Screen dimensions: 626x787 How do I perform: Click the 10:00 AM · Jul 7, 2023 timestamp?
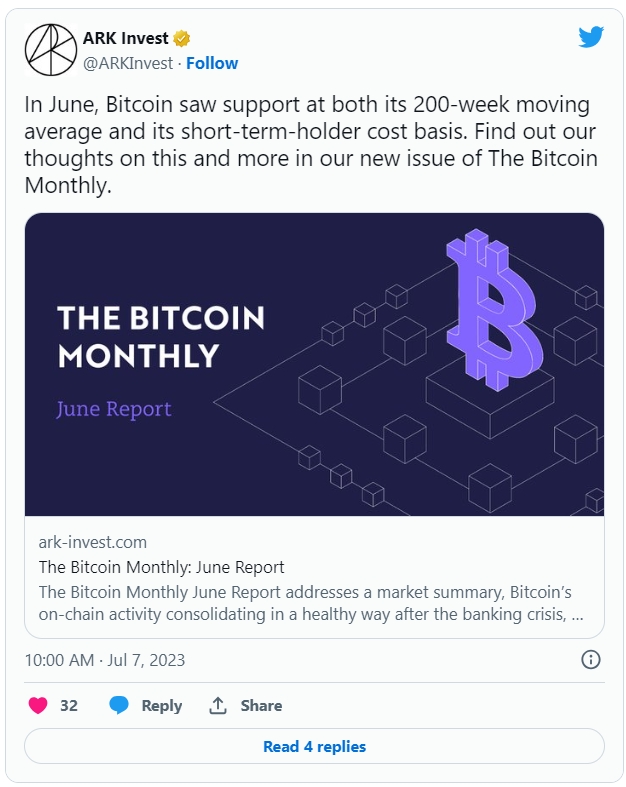105,660
